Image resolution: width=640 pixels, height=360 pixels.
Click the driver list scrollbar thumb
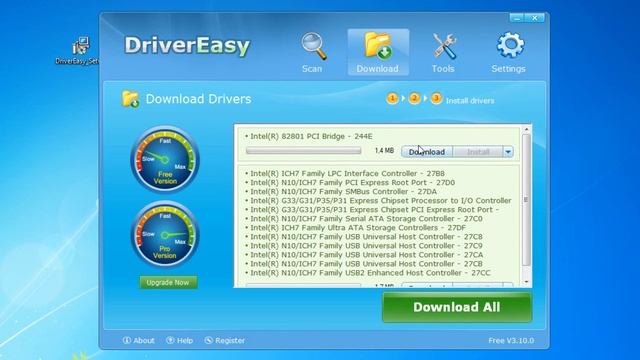pos(527,200)
